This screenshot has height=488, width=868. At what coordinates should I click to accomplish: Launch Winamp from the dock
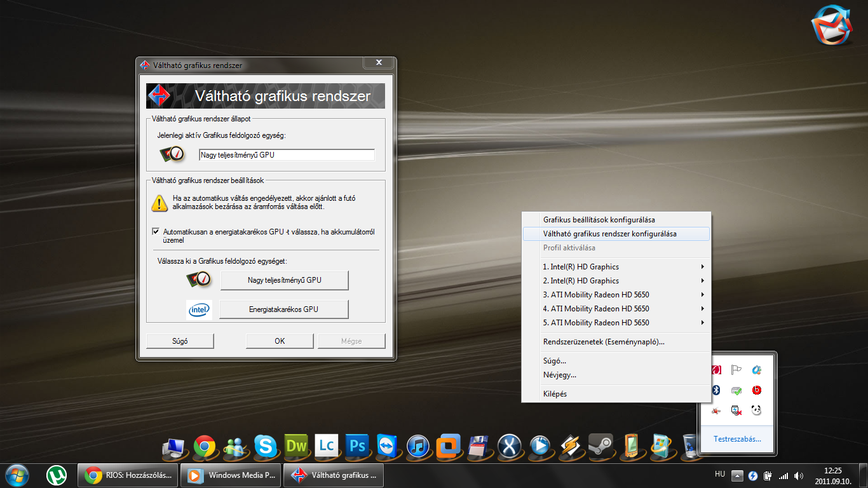(571, 447)
